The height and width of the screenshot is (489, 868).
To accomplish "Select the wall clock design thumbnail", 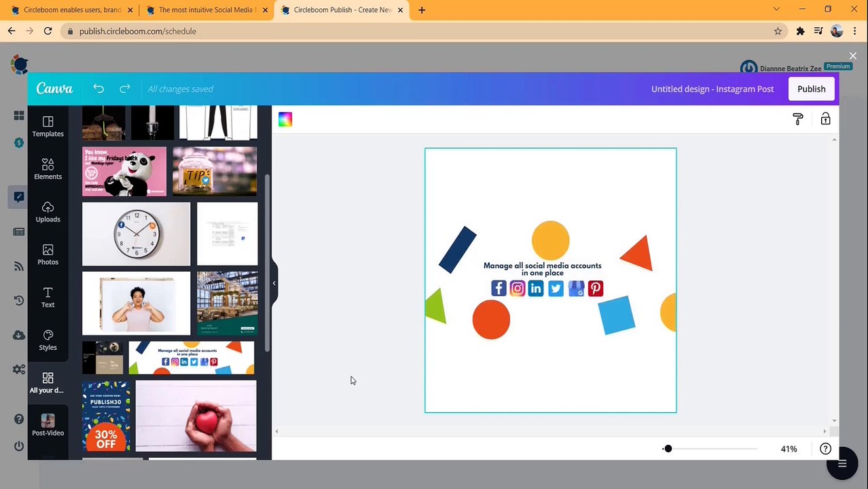I will 137,234.
